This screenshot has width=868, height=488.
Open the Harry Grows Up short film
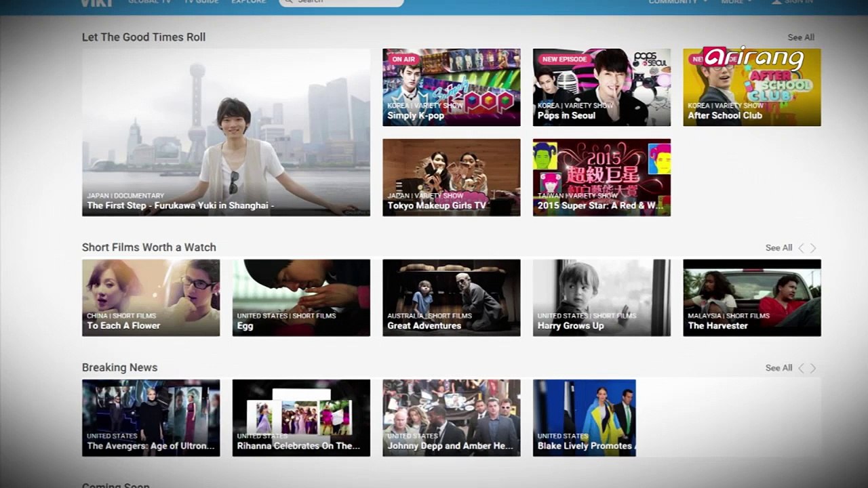[601, 298]
